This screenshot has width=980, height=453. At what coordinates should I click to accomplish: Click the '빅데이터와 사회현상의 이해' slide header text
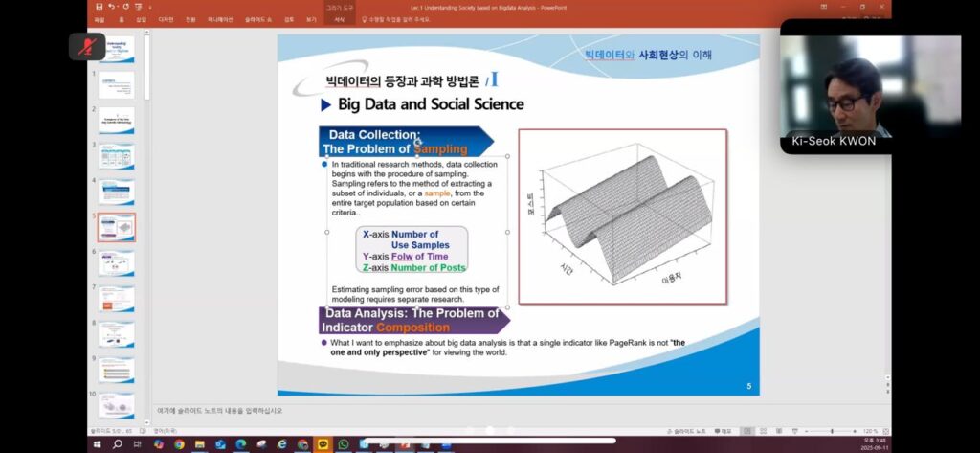pyautogui.click(x=648, y=55)
